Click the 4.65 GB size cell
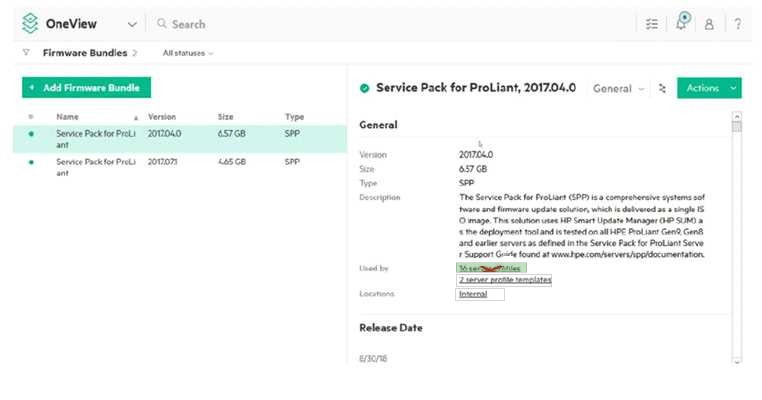Image resolution: width=762 pixels, height=400 pixels. [x=232, y=161]
